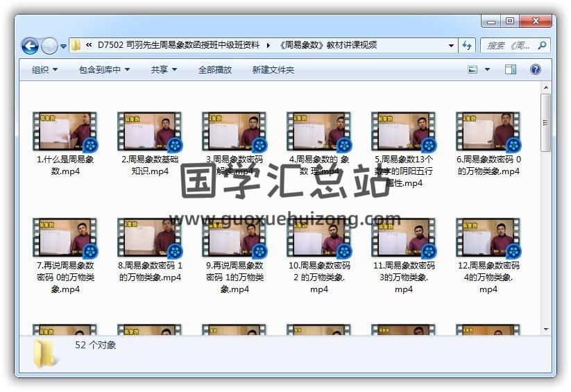Close the Explorer window
The image size is (571, 392).
point(536,21)
